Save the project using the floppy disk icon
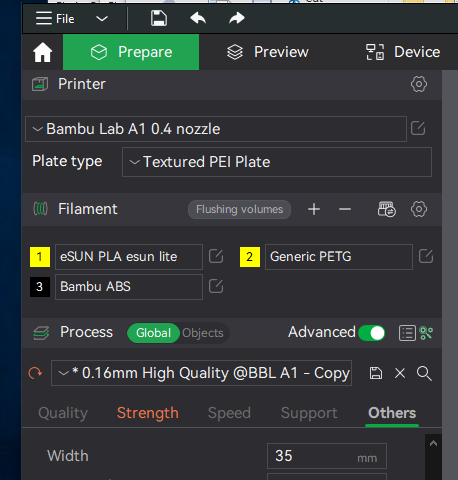 tap(159, 18)
